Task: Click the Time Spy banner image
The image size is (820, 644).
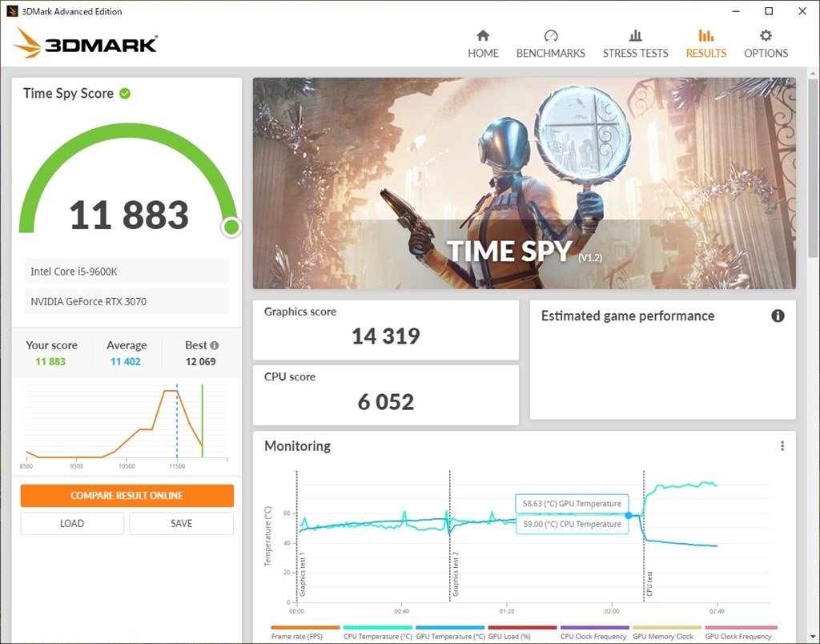Action: (524, 183)
